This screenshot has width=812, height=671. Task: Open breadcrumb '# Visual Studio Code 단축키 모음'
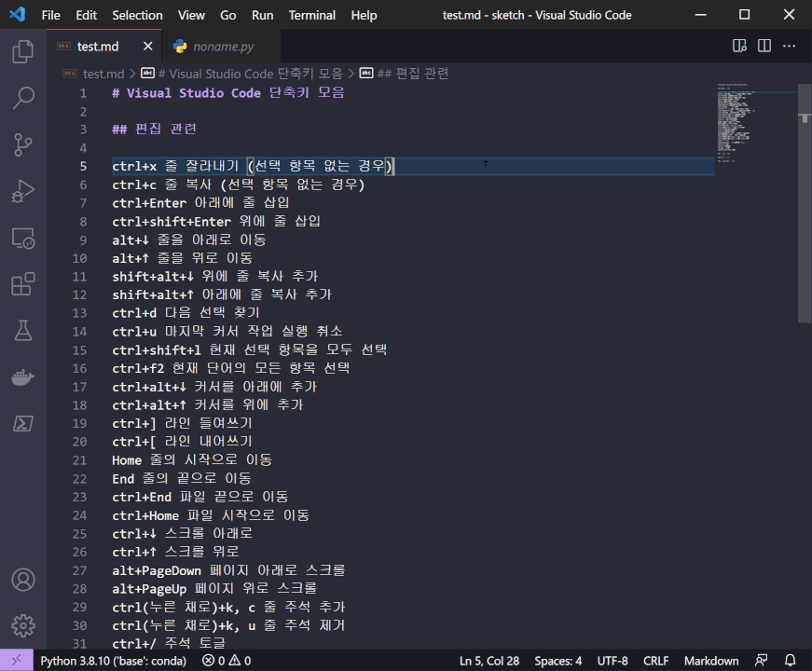[x=250, y=74]
